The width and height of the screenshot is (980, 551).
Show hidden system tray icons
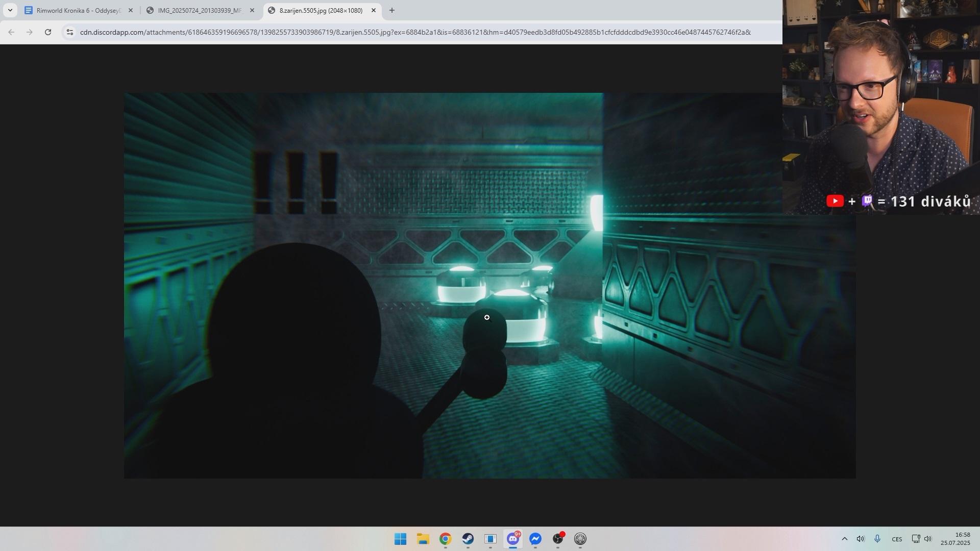pyautogui.click(x=844, y=539)
